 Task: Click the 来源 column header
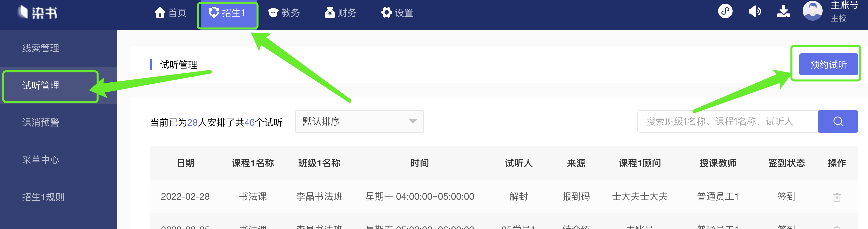coord(576,163)
